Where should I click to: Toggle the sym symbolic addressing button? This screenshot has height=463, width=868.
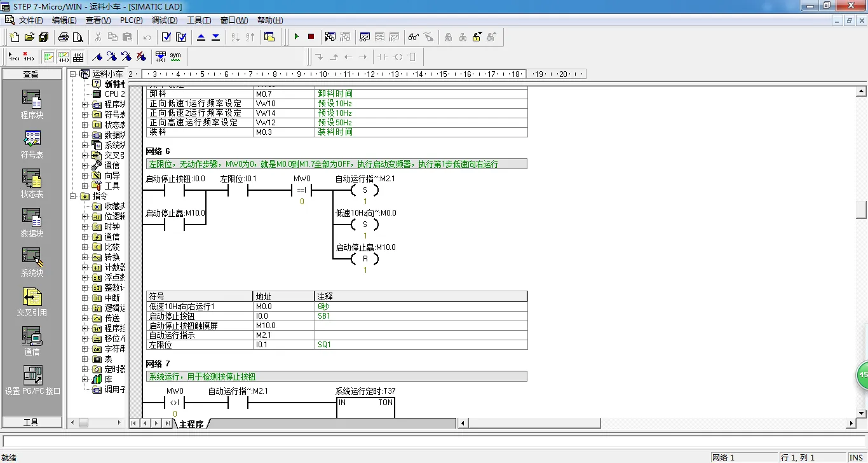[175, 57]
